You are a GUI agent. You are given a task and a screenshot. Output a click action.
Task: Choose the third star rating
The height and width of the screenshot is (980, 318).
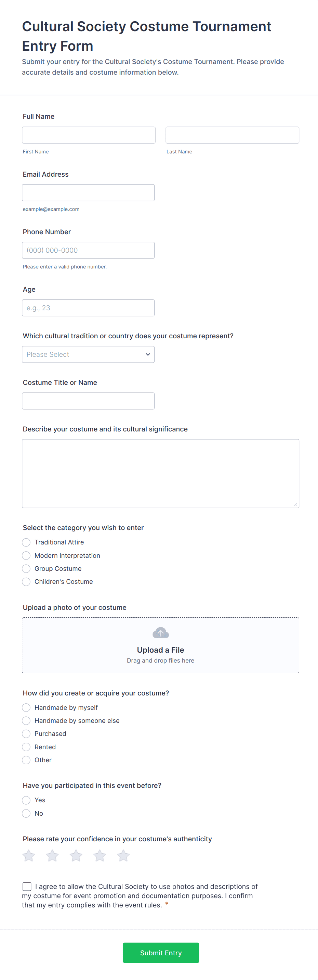click(x=76, y=856)
